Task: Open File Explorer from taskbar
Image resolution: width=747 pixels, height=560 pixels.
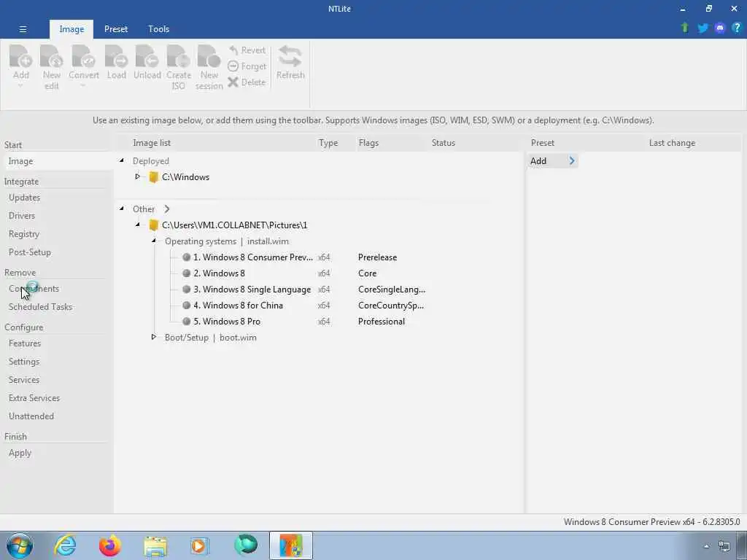Action: [155, 545]
